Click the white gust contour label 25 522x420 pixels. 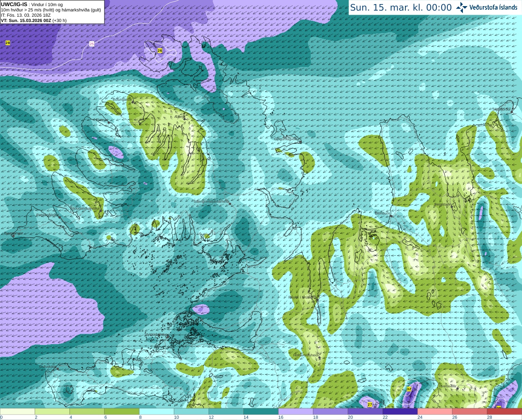pos(92,44)
